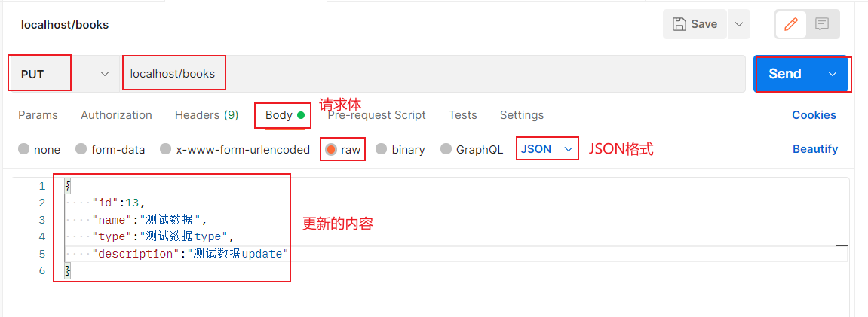Expand the Send button arrow options
The height and width of the screenshot is (317, 868).
(833, 74)
